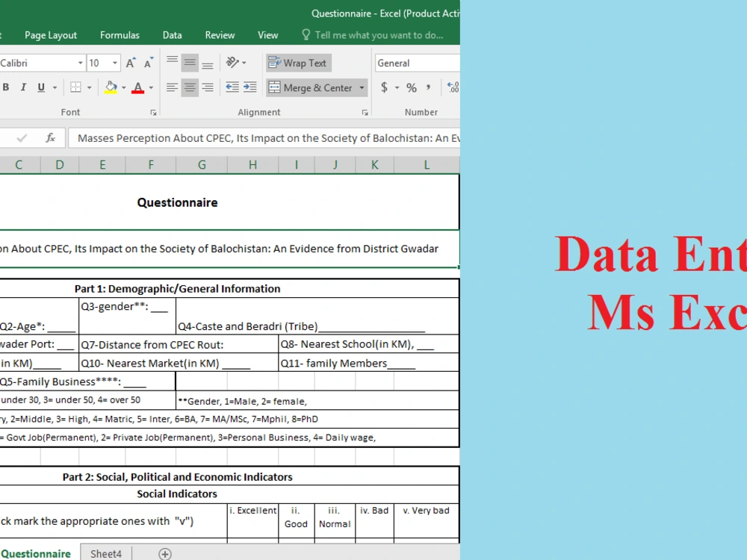Open the Data tab
This screenshot has height=560, width=747.
[172, 35]
